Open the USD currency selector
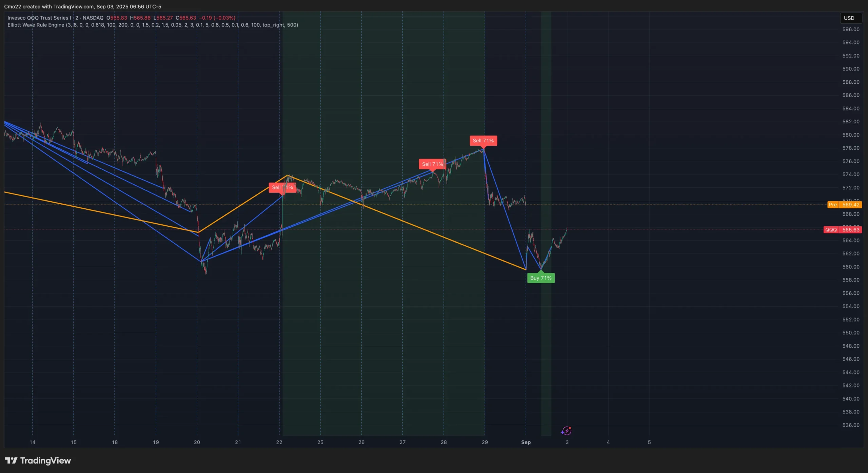The image size is (868, 473). click(x=851, y=18)
